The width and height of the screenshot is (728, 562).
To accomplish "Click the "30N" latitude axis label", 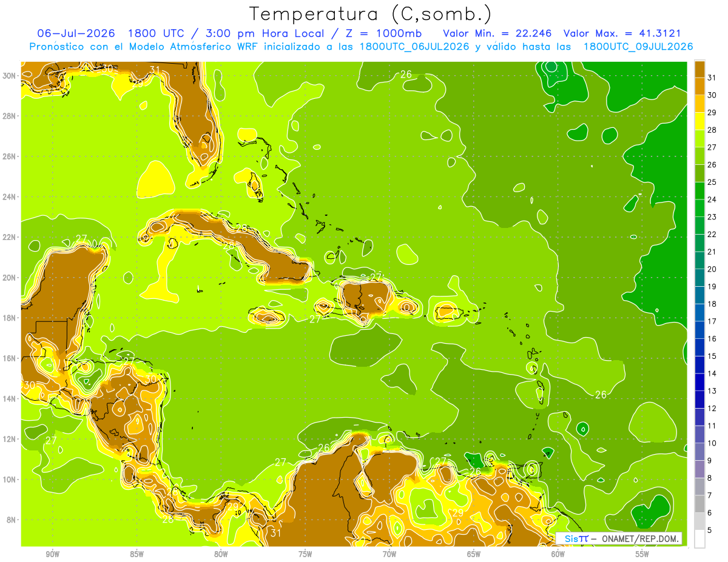I will point(10,75).
